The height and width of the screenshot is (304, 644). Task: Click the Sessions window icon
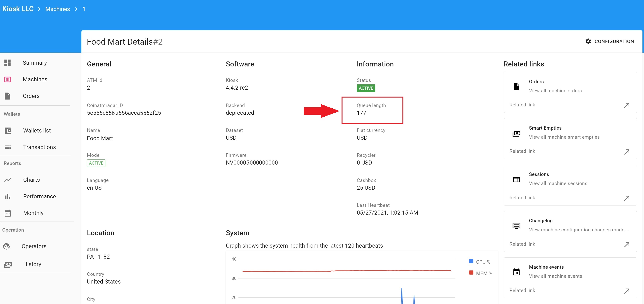click(x=516, y=179)
